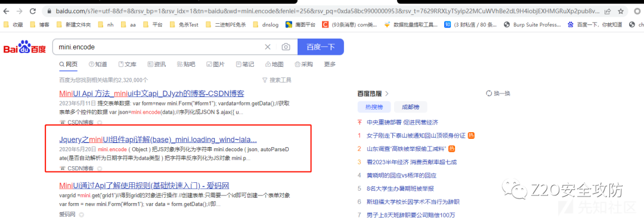
Task: Open the aa bookmarks folder
Action: pyautogui.click(x=129, y=24)
